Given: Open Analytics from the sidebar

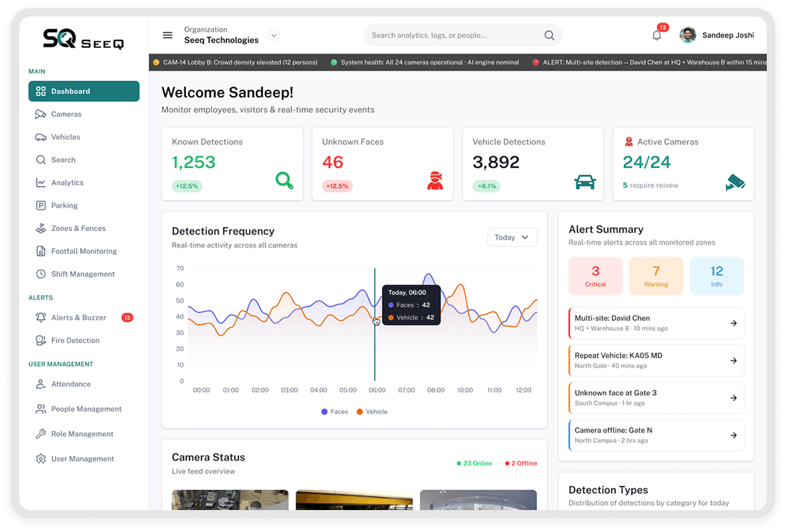Looking at the screenshot, I should click(67, 182).
